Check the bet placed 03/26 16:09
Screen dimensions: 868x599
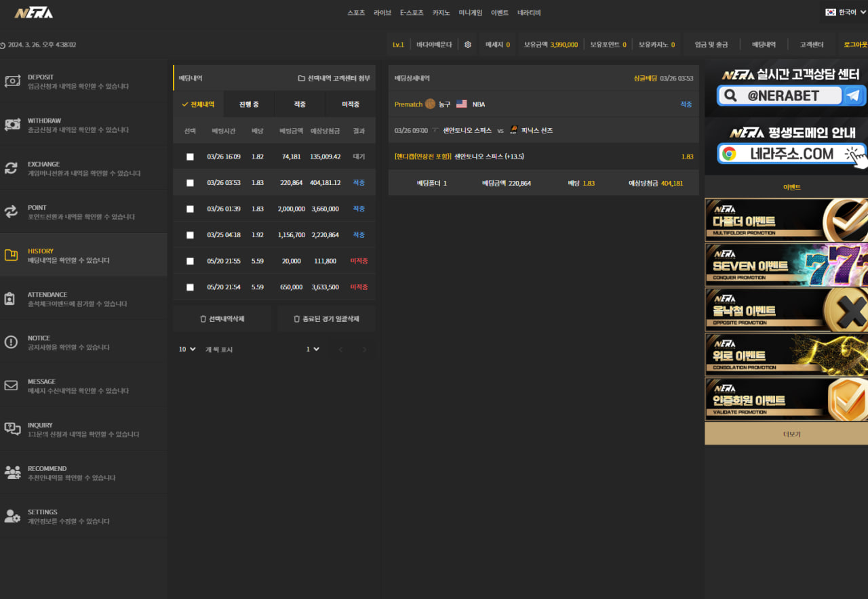(x=190, y=157)
